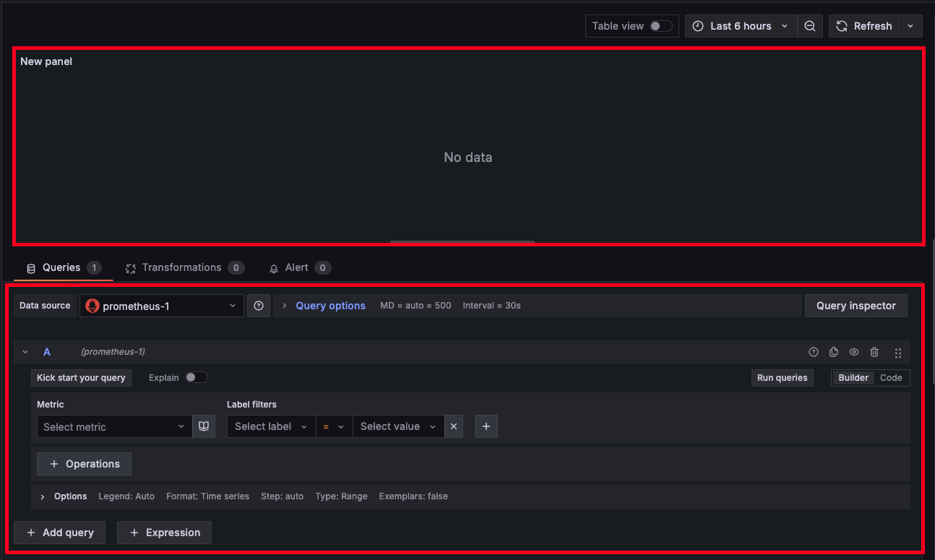Select the Code editor mode

(891, 378)
